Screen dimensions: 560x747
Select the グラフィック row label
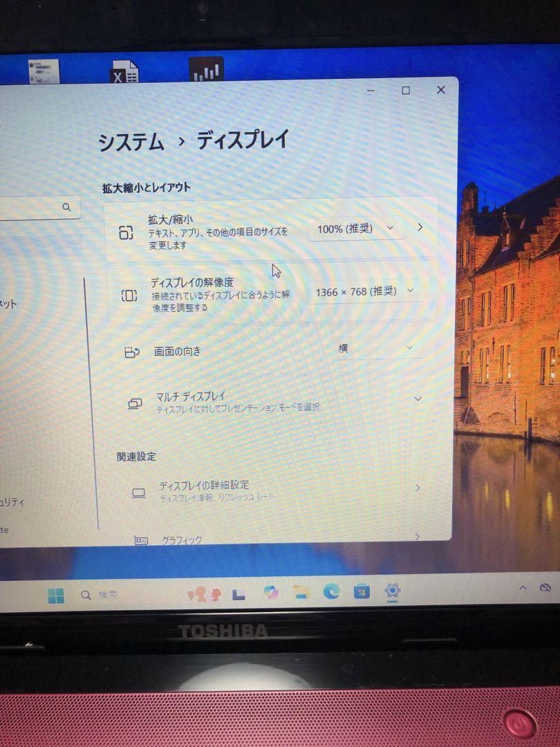182,539
